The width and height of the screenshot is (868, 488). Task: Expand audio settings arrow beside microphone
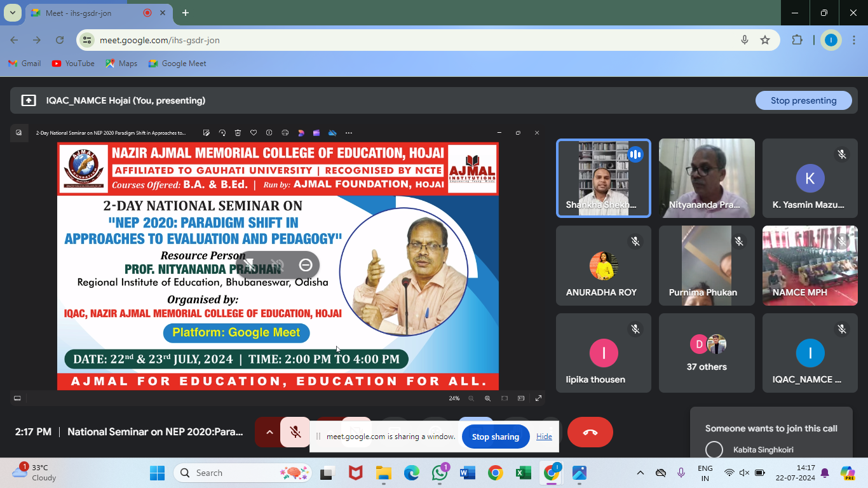point(269,433)
